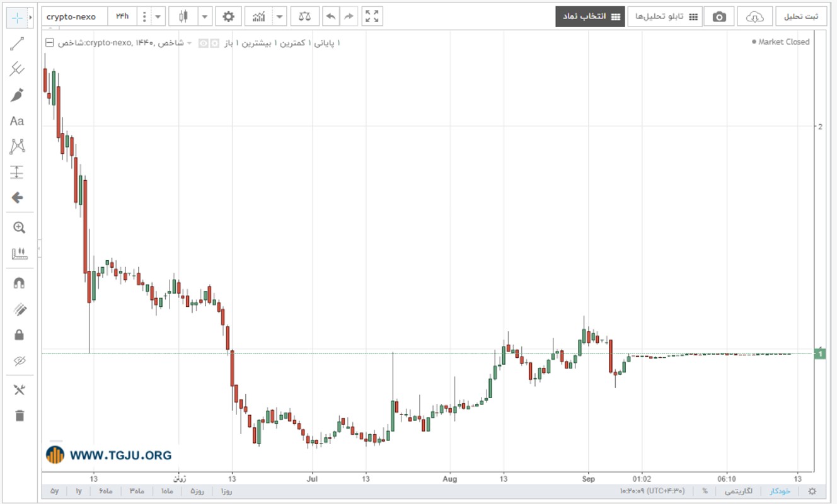Image resolution: width=837 pixels, height=504 pixels.
Task: Select the pitchfork drawing tool
Action: [17, 69]
